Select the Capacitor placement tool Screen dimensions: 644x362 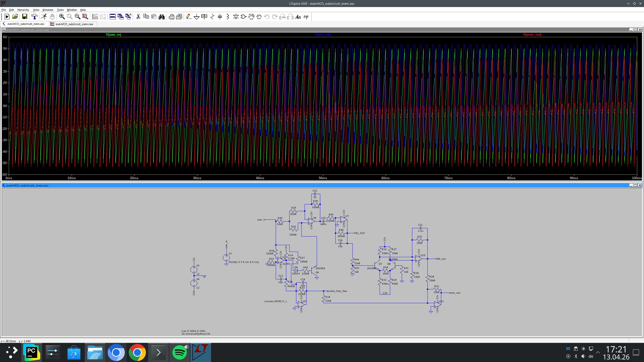(220, 17)
